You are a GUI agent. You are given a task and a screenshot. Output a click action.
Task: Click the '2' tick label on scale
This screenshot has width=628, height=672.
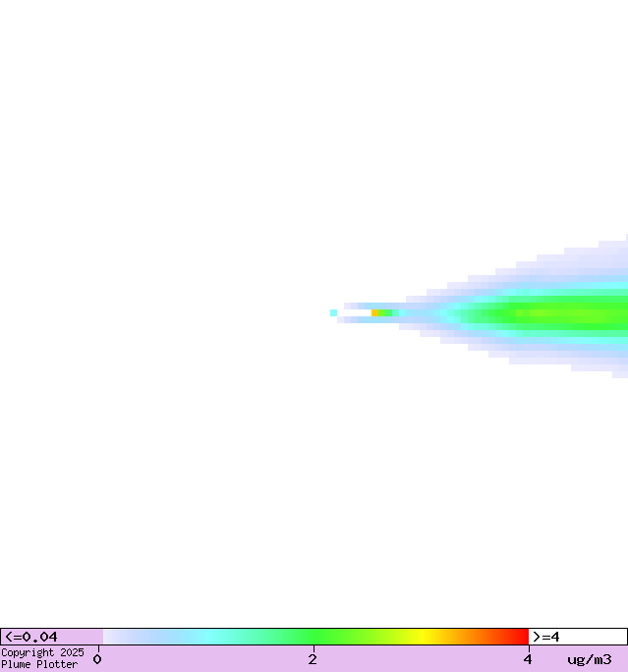[x=313, y=659]
